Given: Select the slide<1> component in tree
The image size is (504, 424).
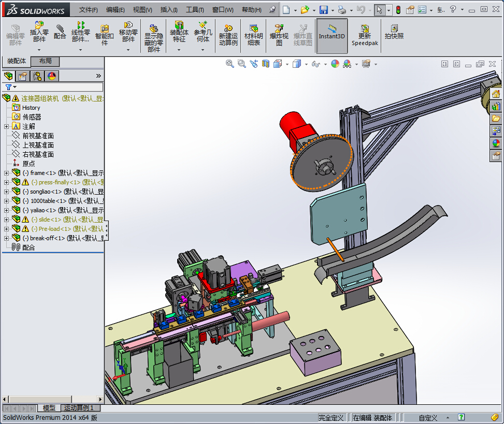Looking at the screenshot, I should tap(67, 220).
